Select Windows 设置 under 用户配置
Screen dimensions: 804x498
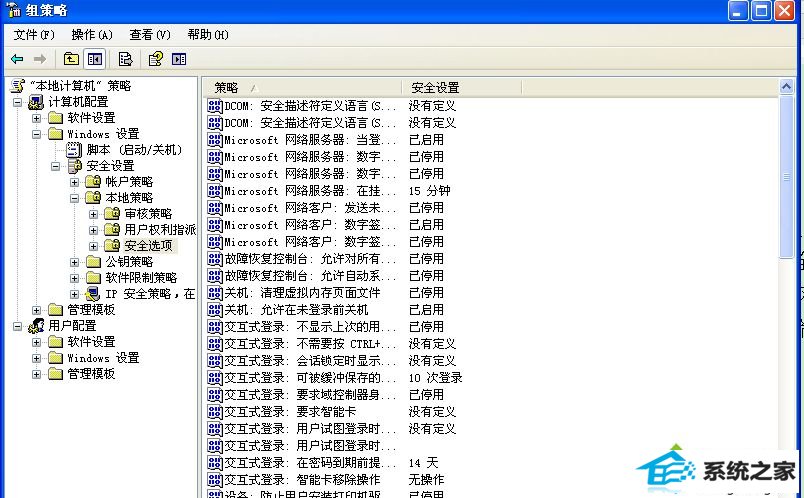pyautogui.click(x=103, y=357)
